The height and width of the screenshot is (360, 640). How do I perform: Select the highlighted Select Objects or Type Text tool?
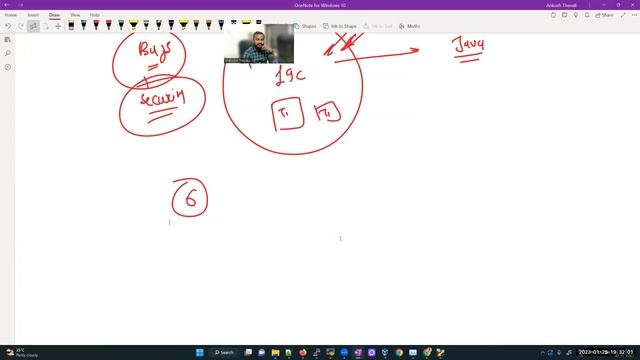[x=33, y=26]
